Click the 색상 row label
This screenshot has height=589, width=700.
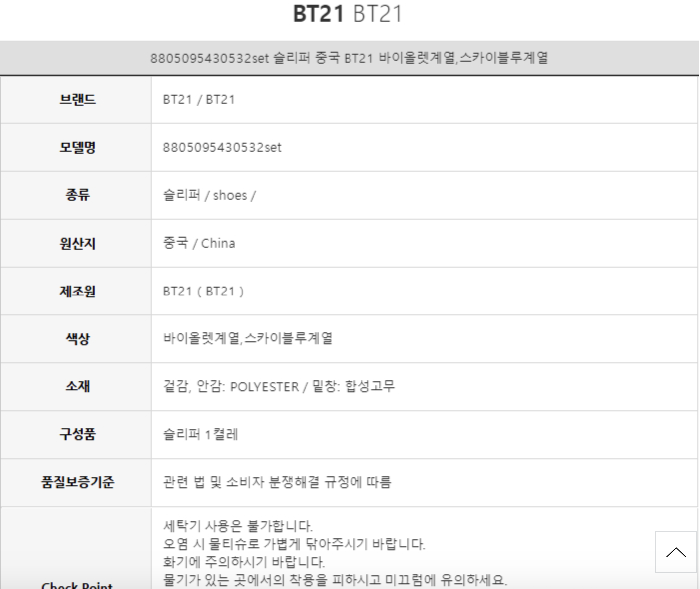(x=77, y=339)
